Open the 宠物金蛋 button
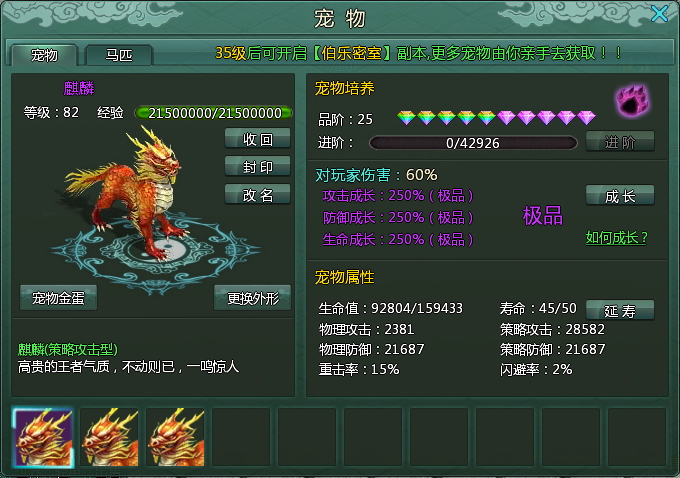Image resolution: width=680 pixels, height=478 pixels. pos(59,298)
